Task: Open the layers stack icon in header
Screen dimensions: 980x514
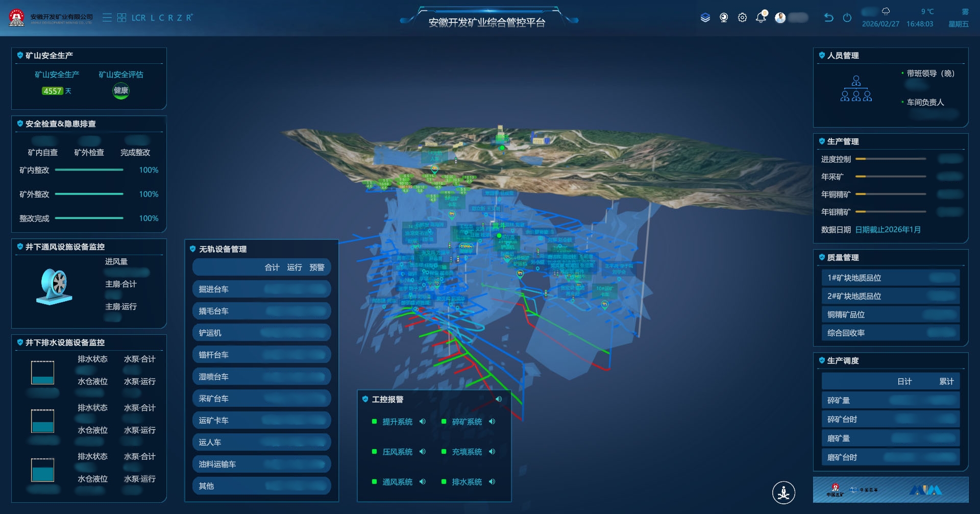Action: point(705,18)
